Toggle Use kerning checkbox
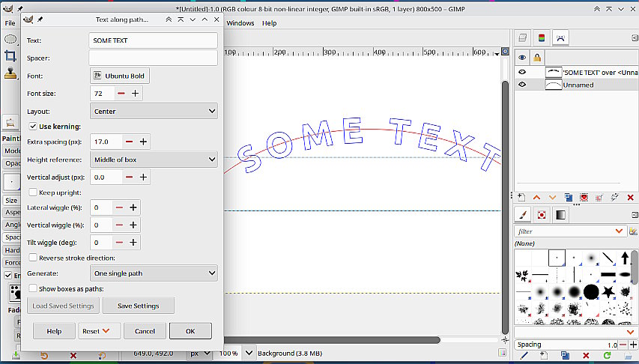This screenshot has height=364, width=639. coord(33,127)
